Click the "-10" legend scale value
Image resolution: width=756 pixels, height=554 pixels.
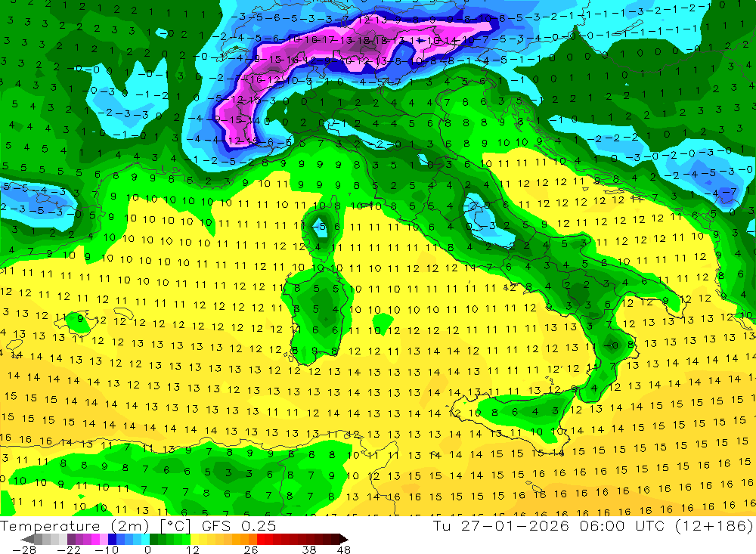107,549
